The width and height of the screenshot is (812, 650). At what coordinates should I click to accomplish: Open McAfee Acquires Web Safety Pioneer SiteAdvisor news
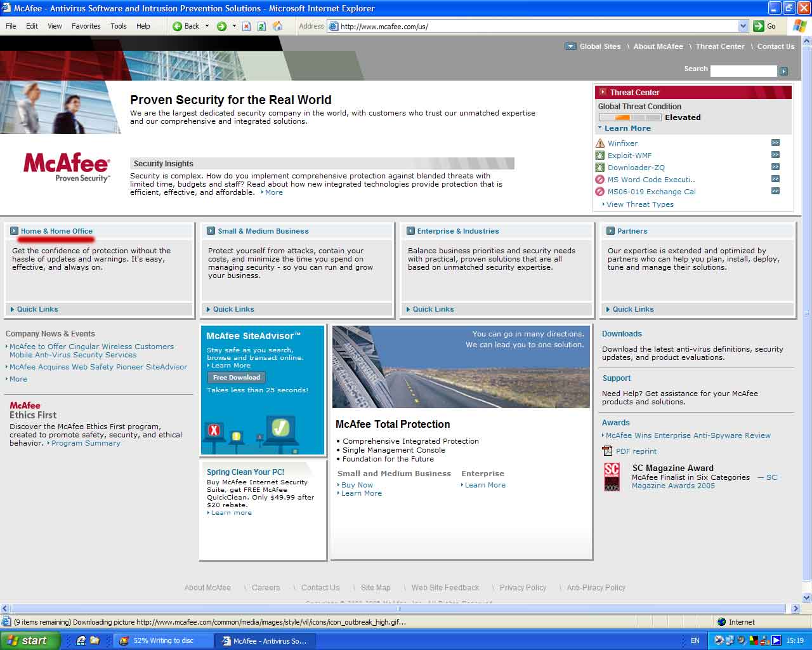[x=97, y=367]
